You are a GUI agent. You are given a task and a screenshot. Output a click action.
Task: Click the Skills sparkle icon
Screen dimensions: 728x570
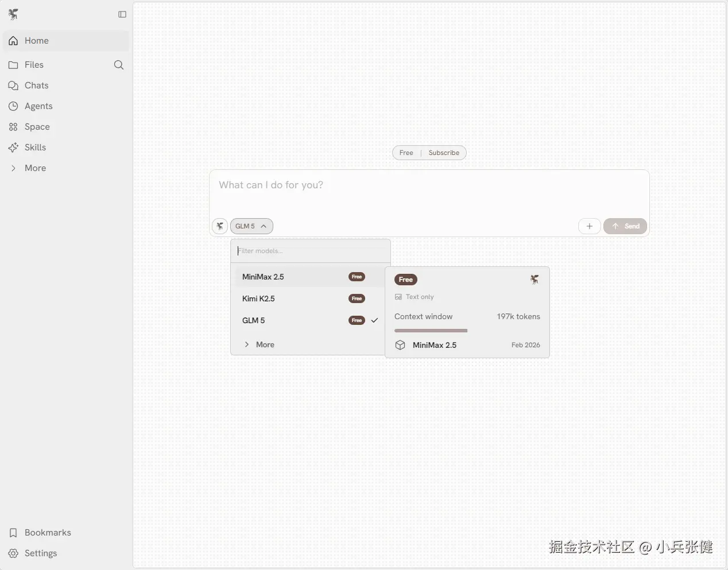coord(13,148)
